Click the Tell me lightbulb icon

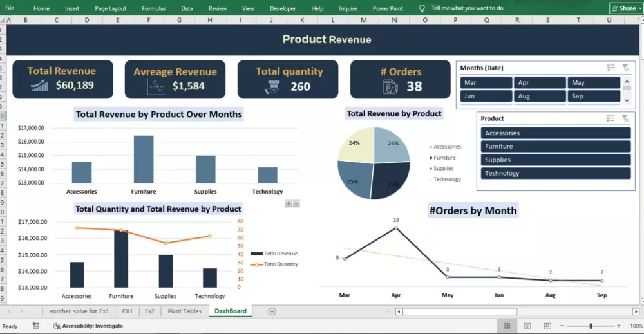(x=422, y=8)
